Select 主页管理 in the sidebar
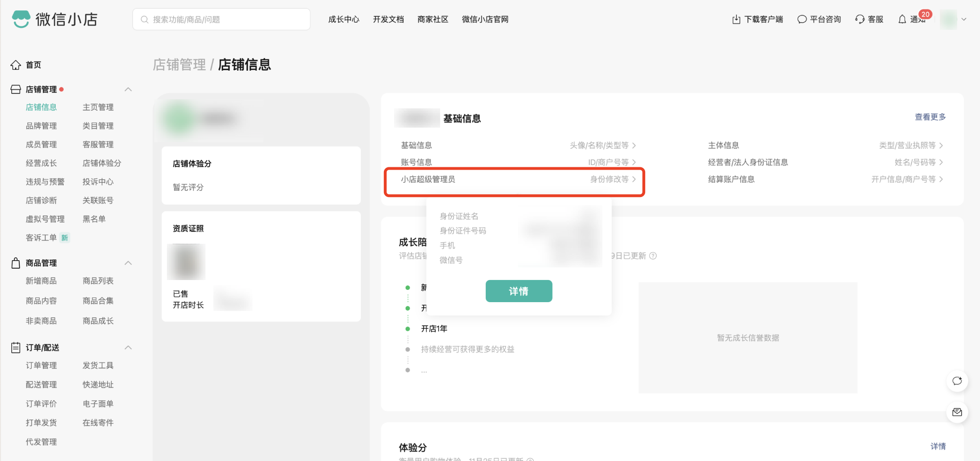This screenshot has height=461, width=980. pos(98,107)
